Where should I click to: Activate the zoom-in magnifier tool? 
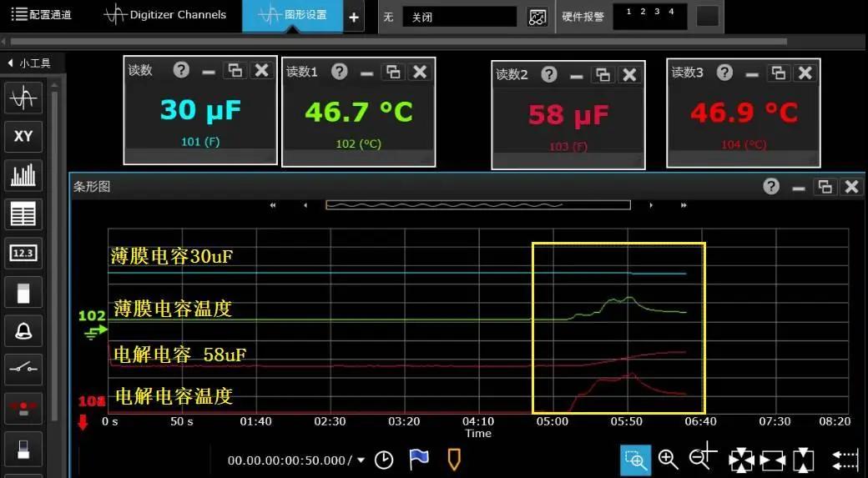pos(669,460)
